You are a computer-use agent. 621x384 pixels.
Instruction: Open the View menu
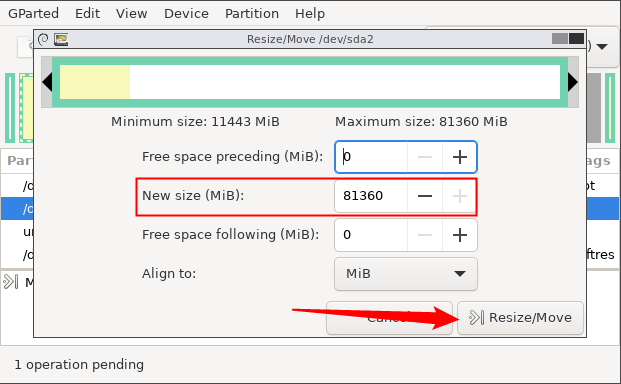click(x=131, y=13)
